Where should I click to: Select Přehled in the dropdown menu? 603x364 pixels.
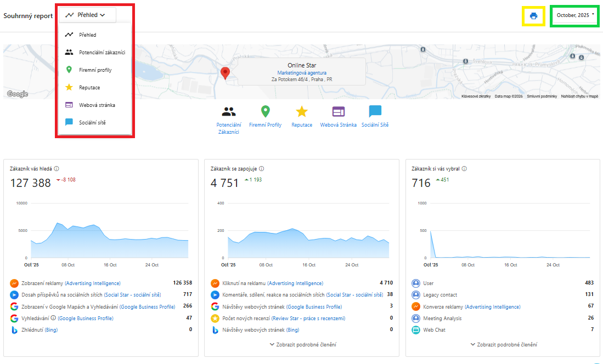click(94, 35)
